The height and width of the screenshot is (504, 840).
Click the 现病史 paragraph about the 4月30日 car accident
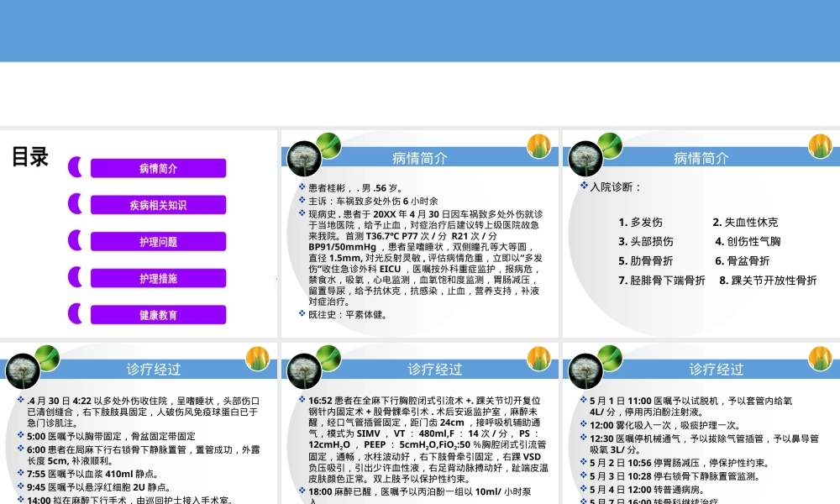[x=425, y=258]
